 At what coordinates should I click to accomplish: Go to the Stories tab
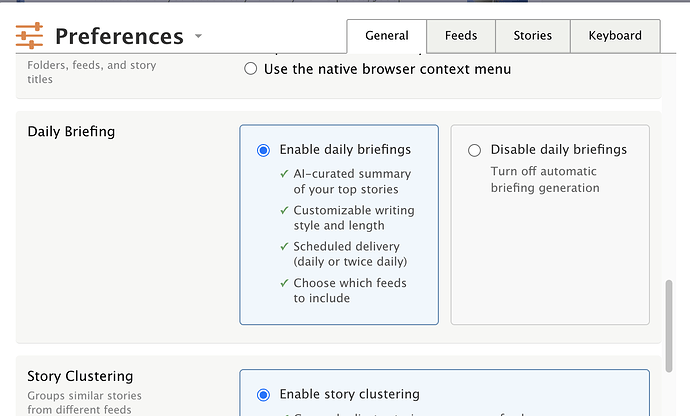coord(532,35)
